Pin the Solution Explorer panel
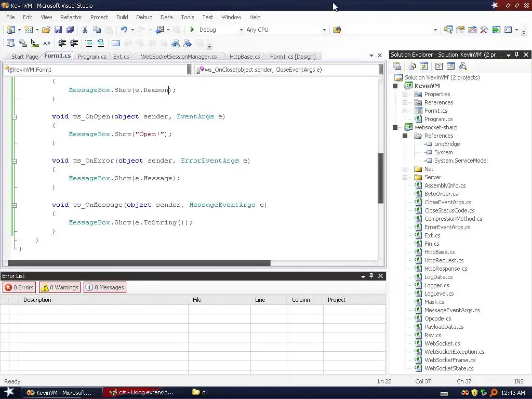This screenshot has height=399, width=532. point(517,55)
